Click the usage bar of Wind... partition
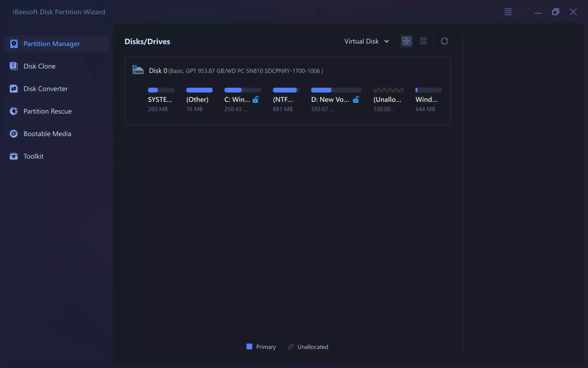This screenshot has height=368, width=588. coord(429,90)
